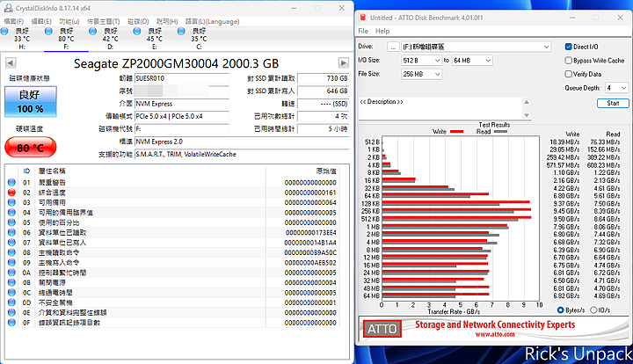This screenshot has height=364, width=633.
Task: Click the blue status orb for attribute 01
Action: click(11, 182)
